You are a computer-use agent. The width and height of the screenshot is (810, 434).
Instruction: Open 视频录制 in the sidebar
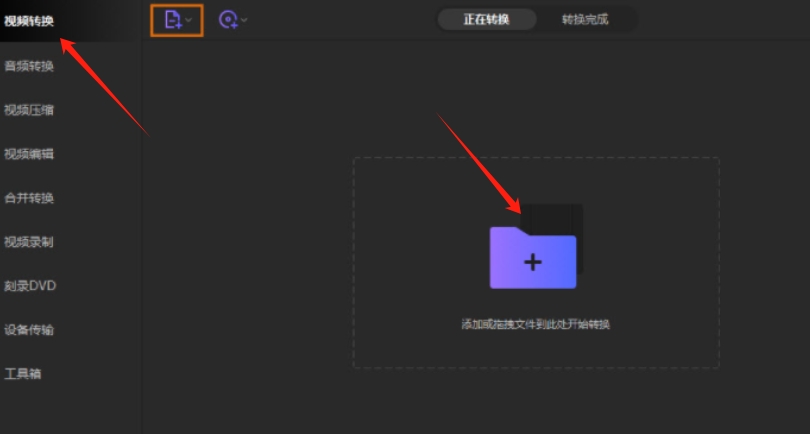pos(29,242)
